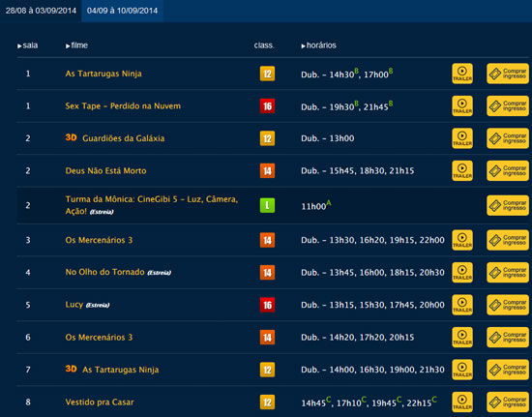The width and height of the screenshot is (532, 417).
Task: Click the 16 rating badge for Lucy
Action: pos(267,305)
